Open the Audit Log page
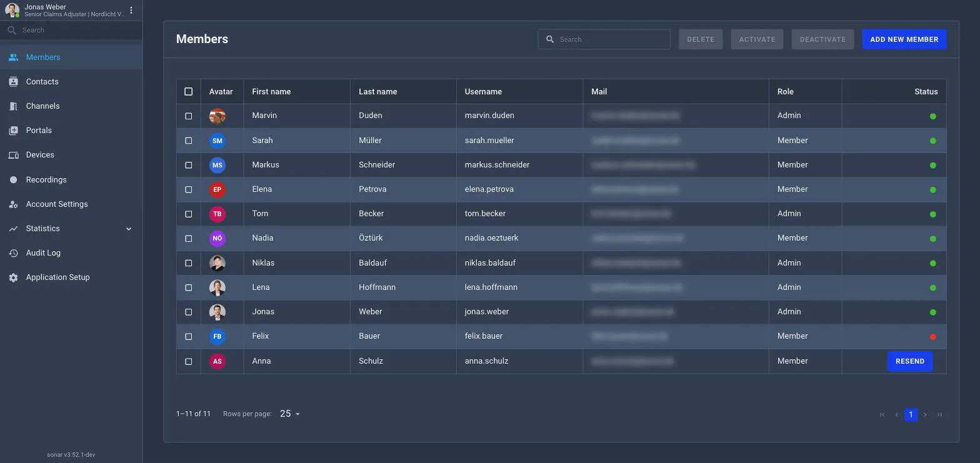This screenshot has width=980, height=463. (x=71, y=253)
